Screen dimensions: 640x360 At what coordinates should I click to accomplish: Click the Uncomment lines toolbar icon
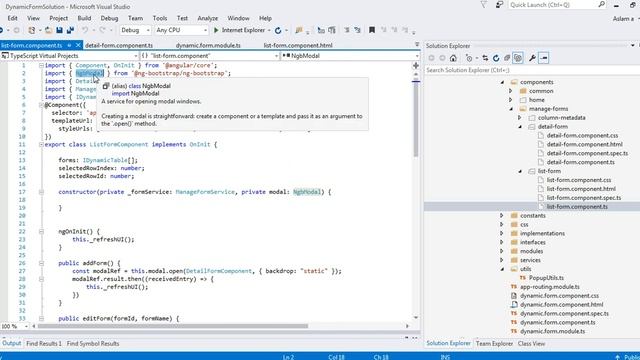tap(358, 30)
